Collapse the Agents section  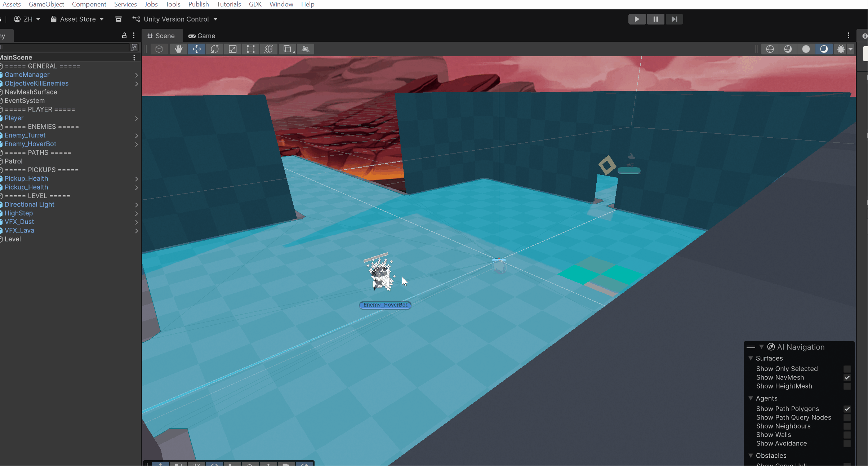point(751,398)
